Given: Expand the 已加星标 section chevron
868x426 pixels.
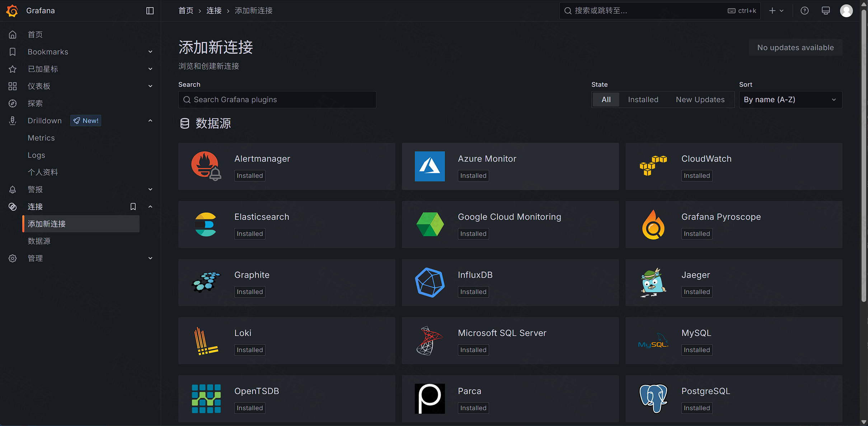Looking at the screenshot, I should [x=150, y=69].
